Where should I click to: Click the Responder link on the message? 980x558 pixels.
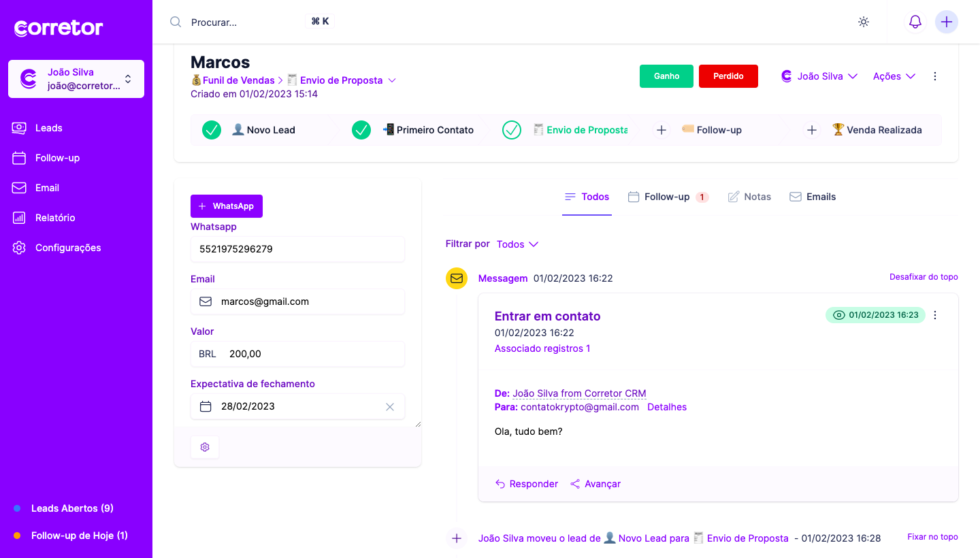click(x=527, y=484)
